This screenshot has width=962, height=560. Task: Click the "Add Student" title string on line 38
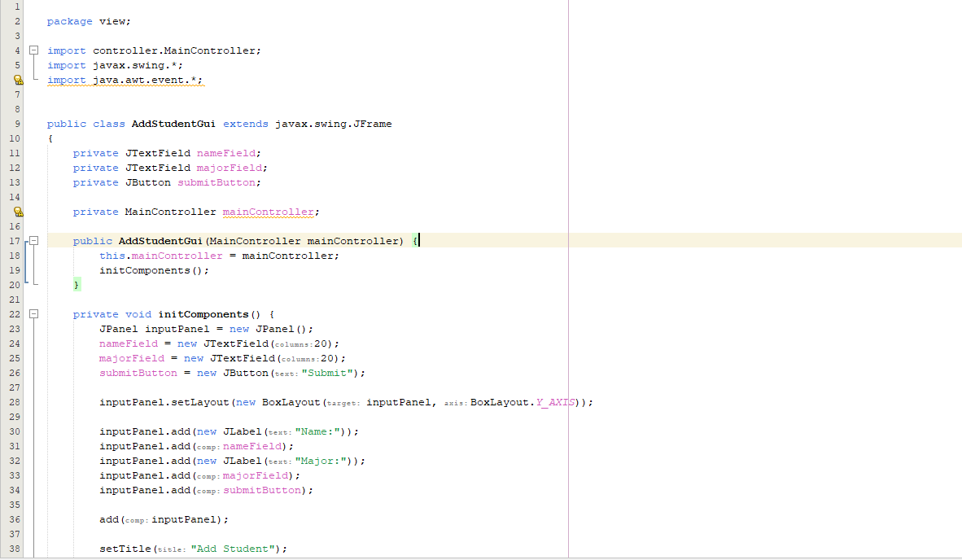(x=236, y=549)
